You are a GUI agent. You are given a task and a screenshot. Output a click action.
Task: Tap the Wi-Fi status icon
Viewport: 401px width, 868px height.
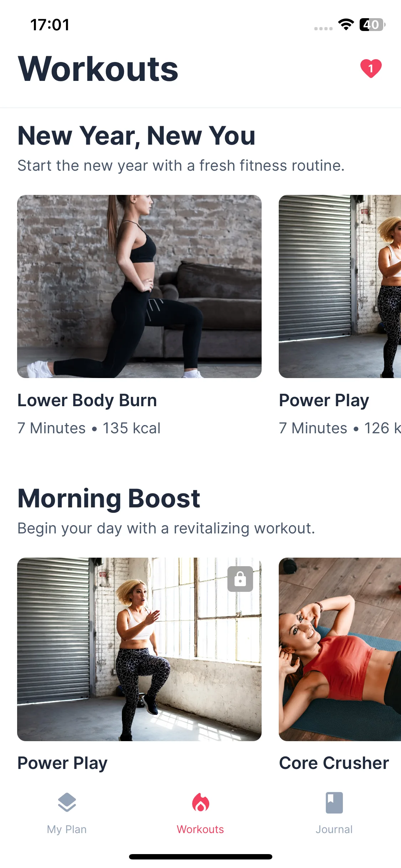(346, 25)
